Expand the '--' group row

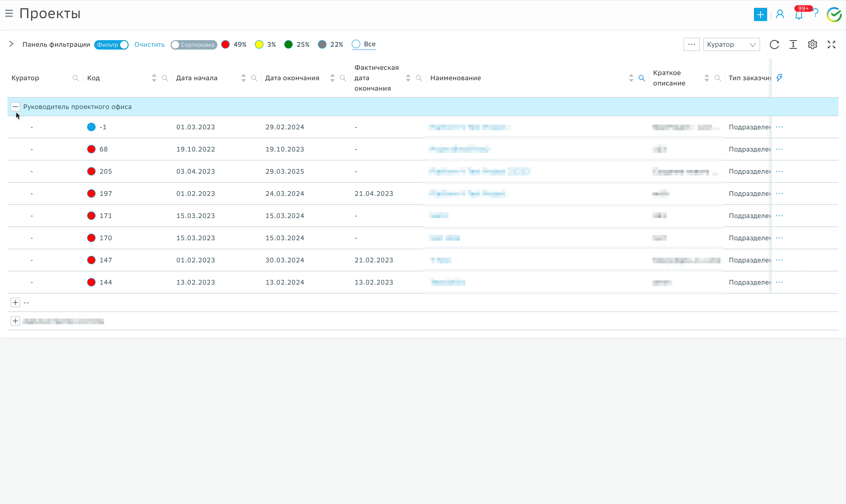[x=15, y=302]
